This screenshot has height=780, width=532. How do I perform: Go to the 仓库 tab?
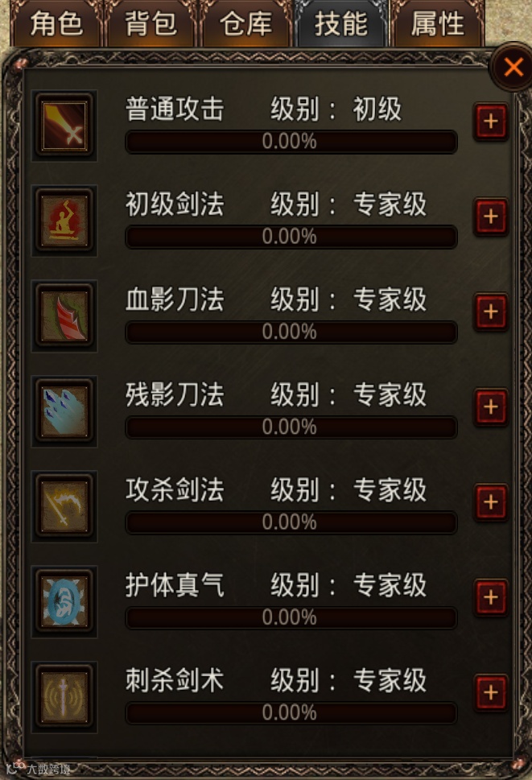[246, 23]
